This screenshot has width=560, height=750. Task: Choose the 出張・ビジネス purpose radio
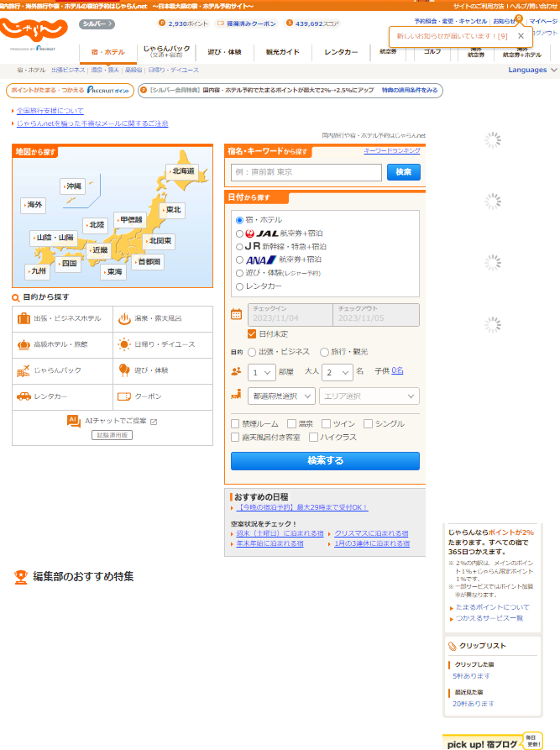[252, 353]
